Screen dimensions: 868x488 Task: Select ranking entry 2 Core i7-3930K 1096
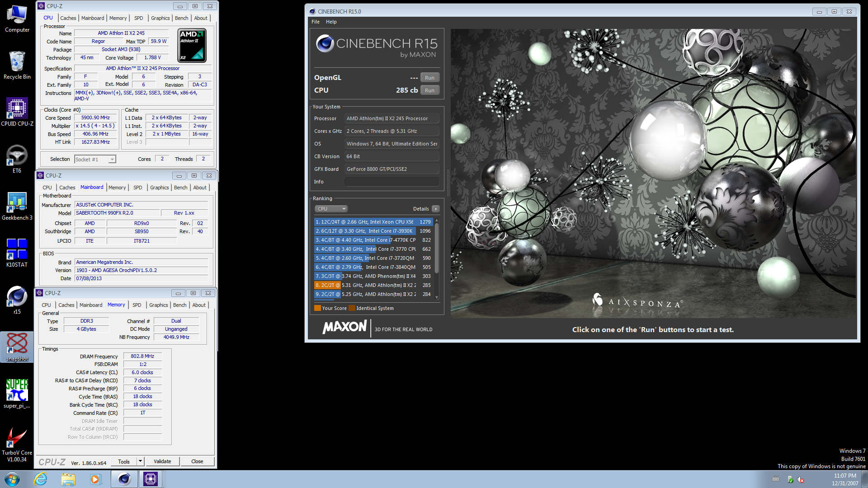[373, 231]
